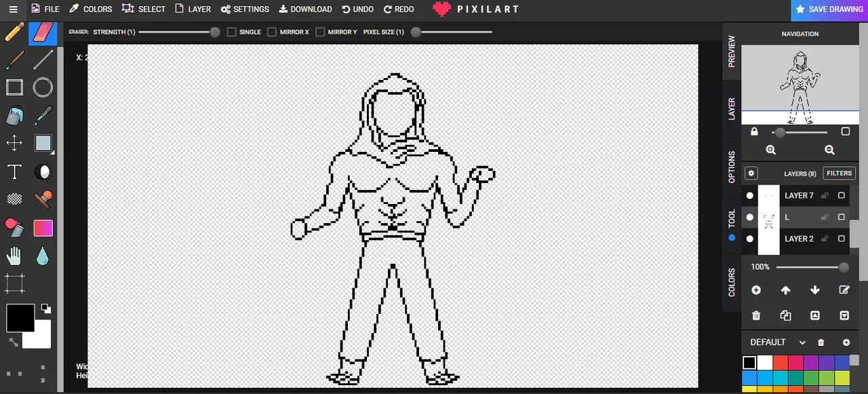This screenshot has width=868, height=394.
Task: Add a new layer with the plus icon
Action: click(x=756, y=290)
